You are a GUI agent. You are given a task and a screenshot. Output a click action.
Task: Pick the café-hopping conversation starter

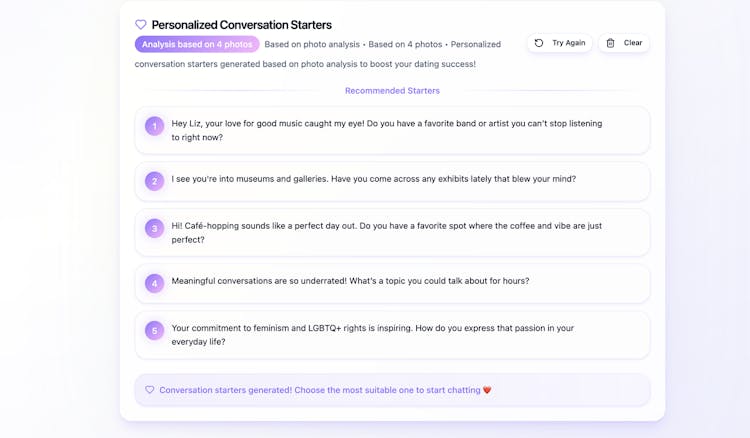[392, 232]
